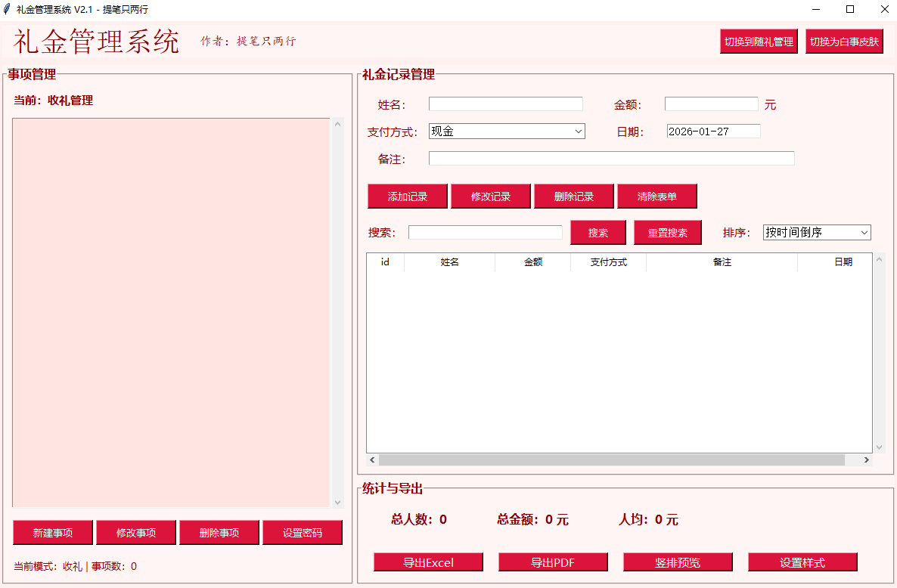The height and width of the screenshot is (588, 897).
Task: Delete an event via 删除事项
Action: tap(219, 532)
